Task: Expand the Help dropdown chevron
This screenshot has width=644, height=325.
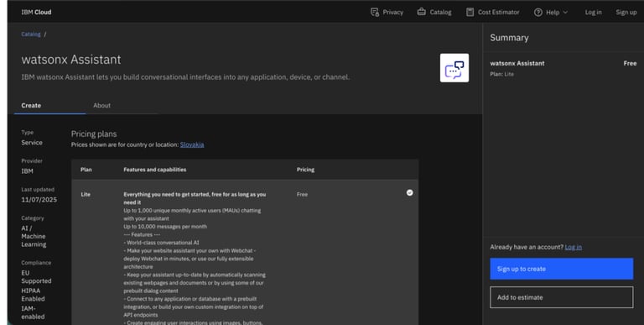Action: [565, 13]
